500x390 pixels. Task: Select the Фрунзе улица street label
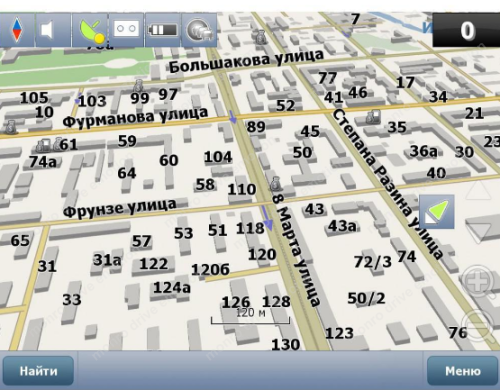(120, 208)
